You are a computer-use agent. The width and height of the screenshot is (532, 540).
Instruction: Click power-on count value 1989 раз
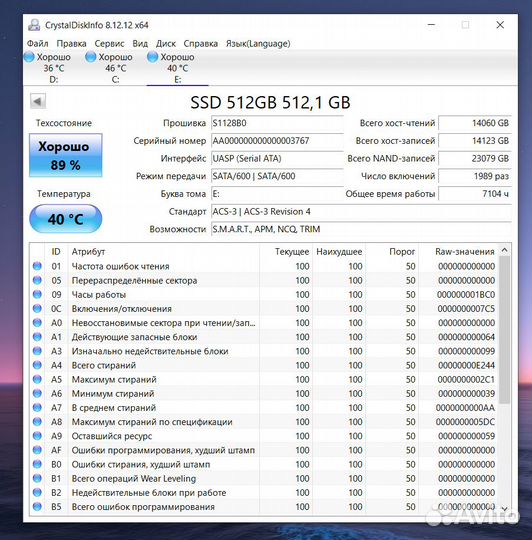(475, 176)
